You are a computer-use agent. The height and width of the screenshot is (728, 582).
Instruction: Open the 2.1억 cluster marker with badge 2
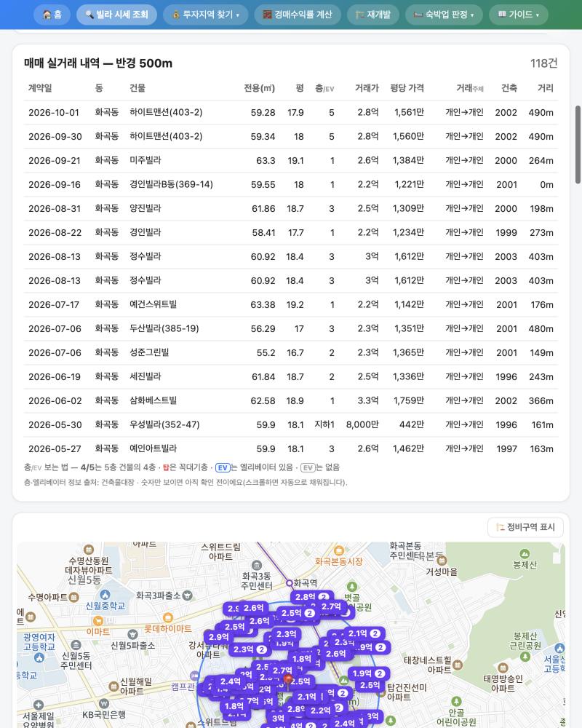[364, 633]
